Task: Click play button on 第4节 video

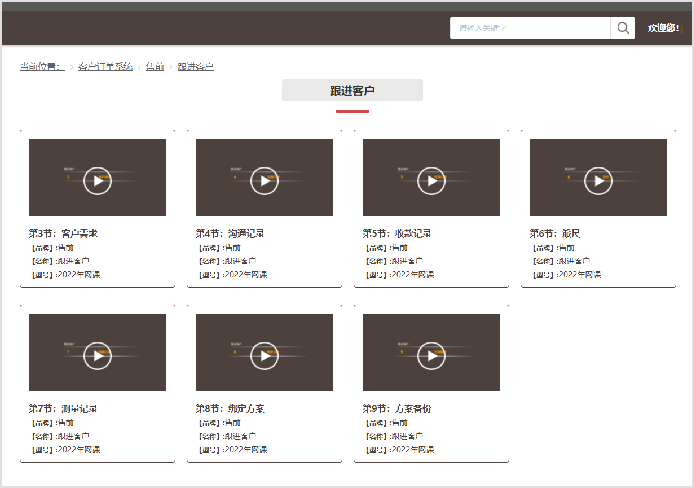Action: 264,180
